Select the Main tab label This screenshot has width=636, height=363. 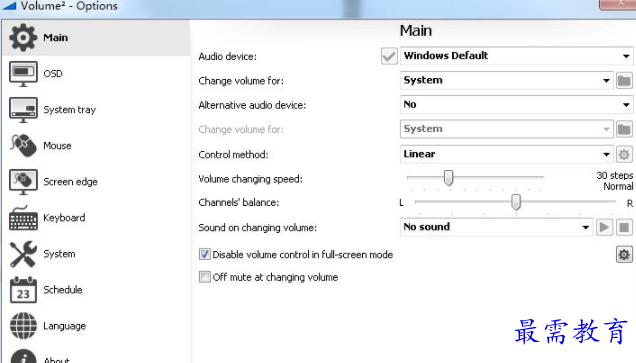point(56,37)
